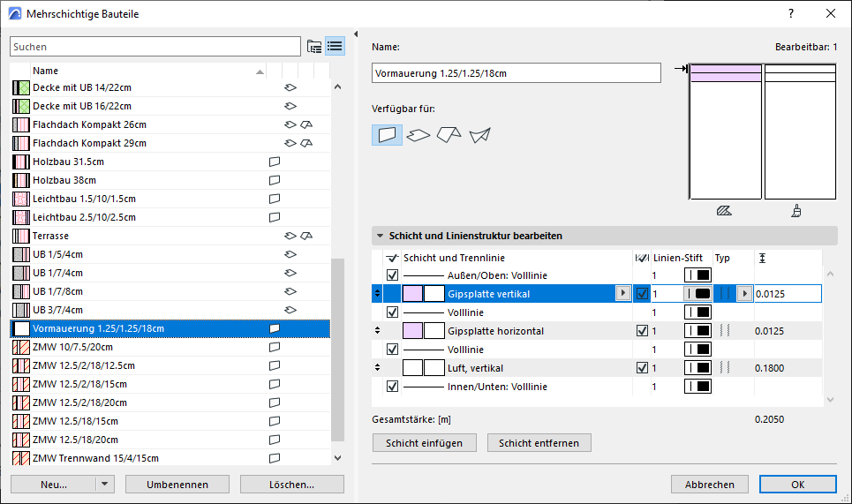Toggle end-line checkbox for Gipsplatte horizontal
The height and width of the screenshot is (504, 852).
click(642, 331)
